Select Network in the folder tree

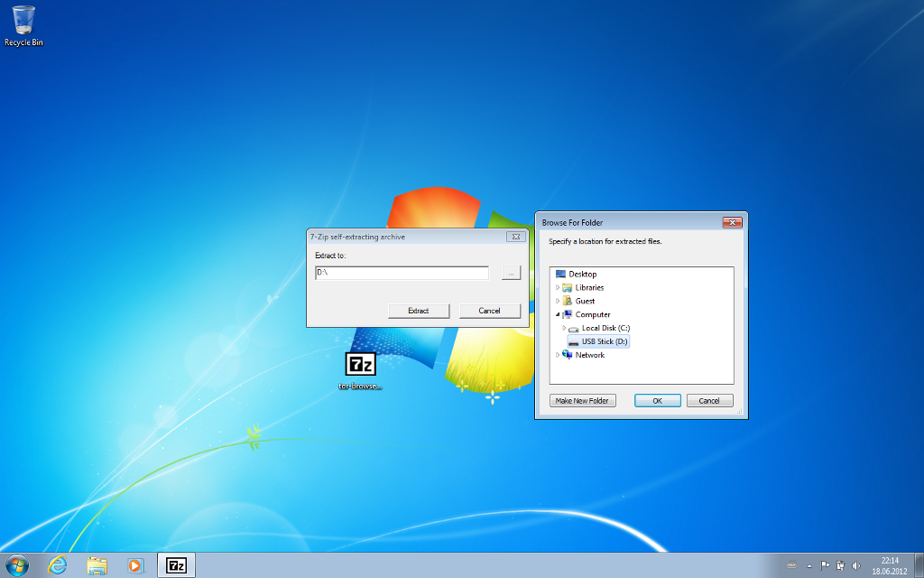point(583,355)
